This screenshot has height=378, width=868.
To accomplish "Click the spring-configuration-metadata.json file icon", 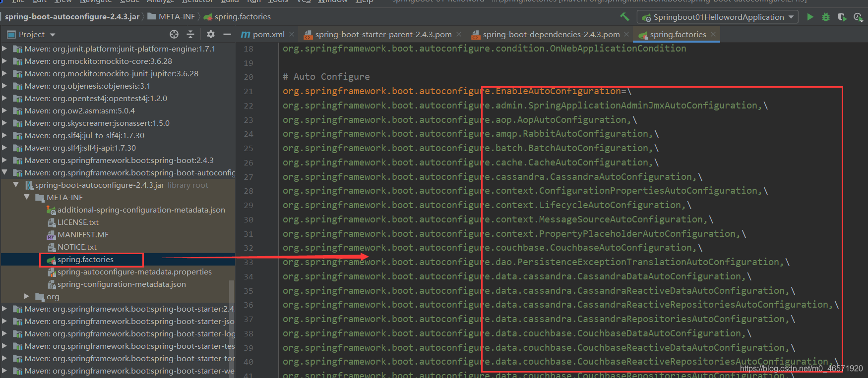I will (x=52, y=284).
